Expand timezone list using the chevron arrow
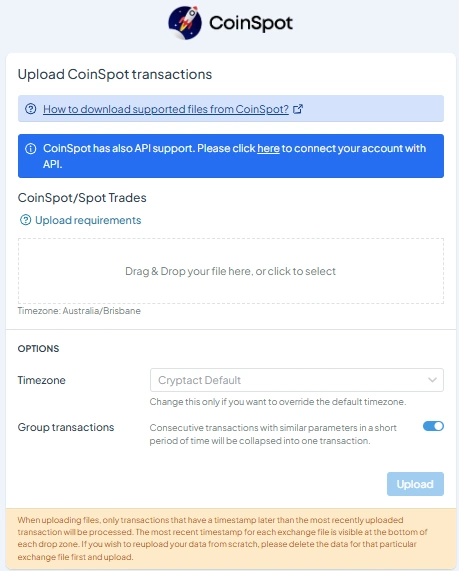Viewport: 459px width, 571px height. point(432,380)
